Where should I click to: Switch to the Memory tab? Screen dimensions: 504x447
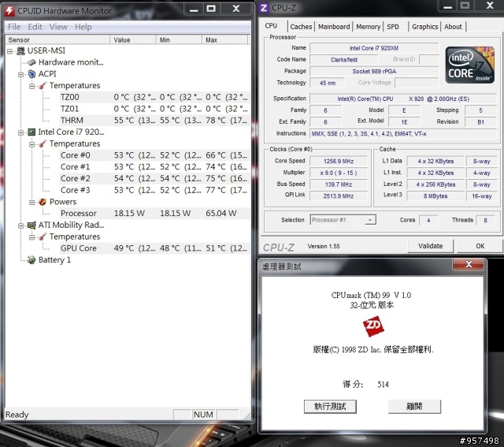[368, 27]
